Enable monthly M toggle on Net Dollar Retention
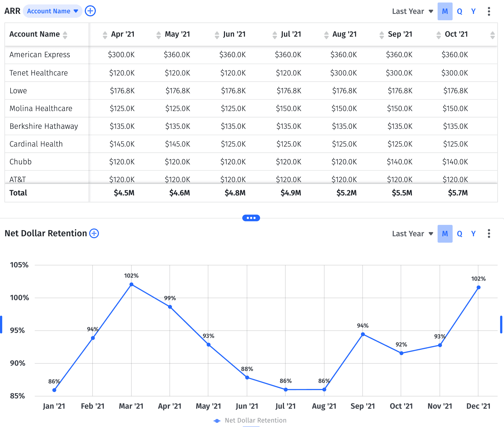 pos(445,234)
